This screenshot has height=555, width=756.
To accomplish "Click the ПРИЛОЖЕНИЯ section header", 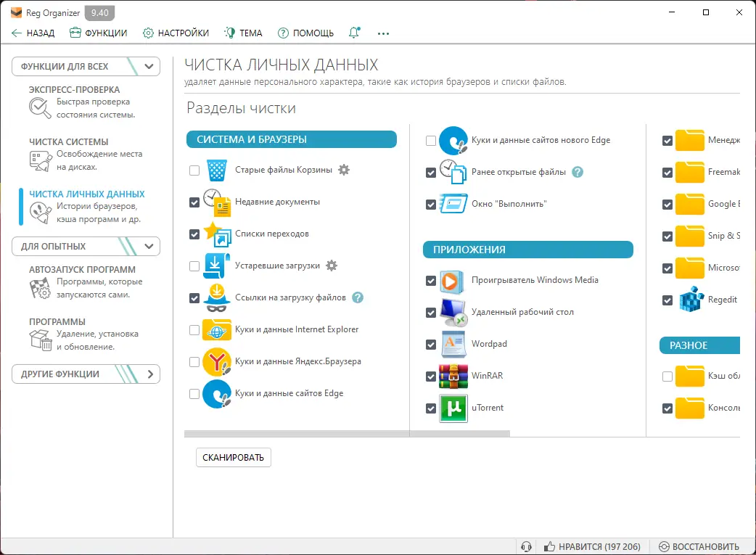I will point(528,250).
